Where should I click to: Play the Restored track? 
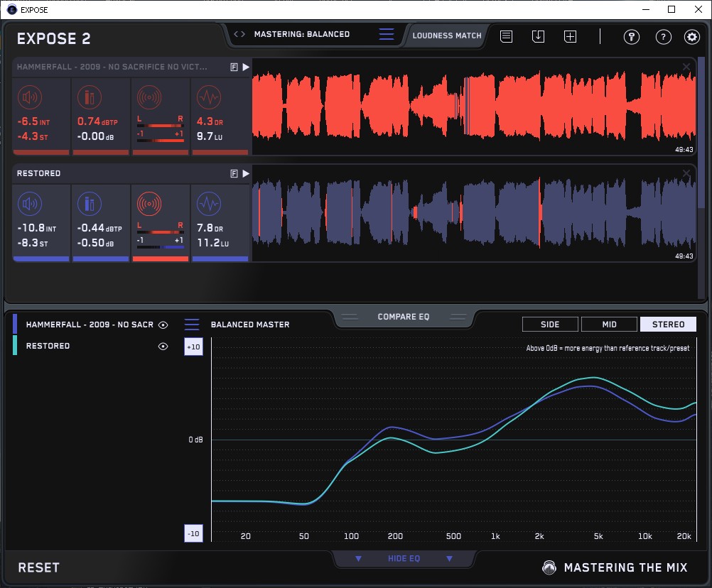pos(246,173)
